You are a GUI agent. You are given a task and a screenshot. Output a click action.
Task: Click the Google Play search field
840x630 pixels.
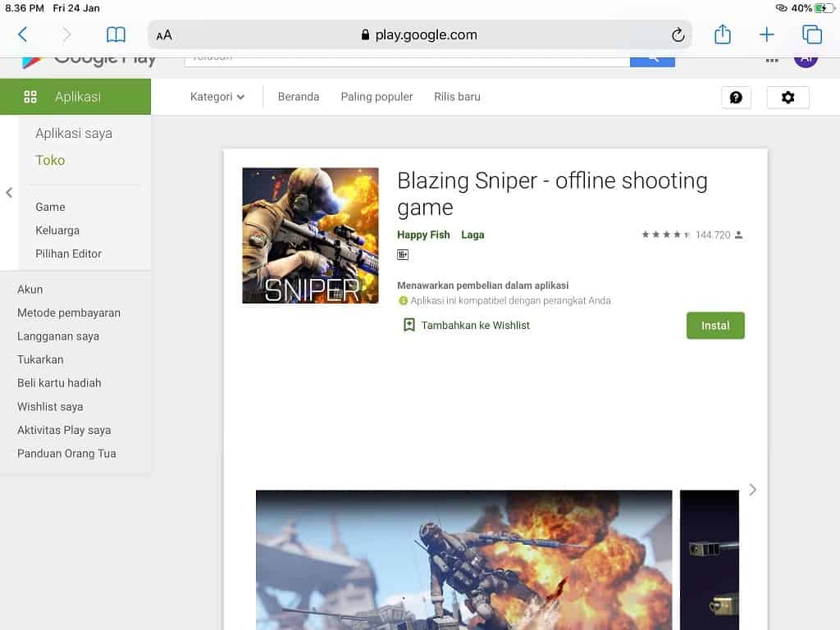click(x=407, y=61)
